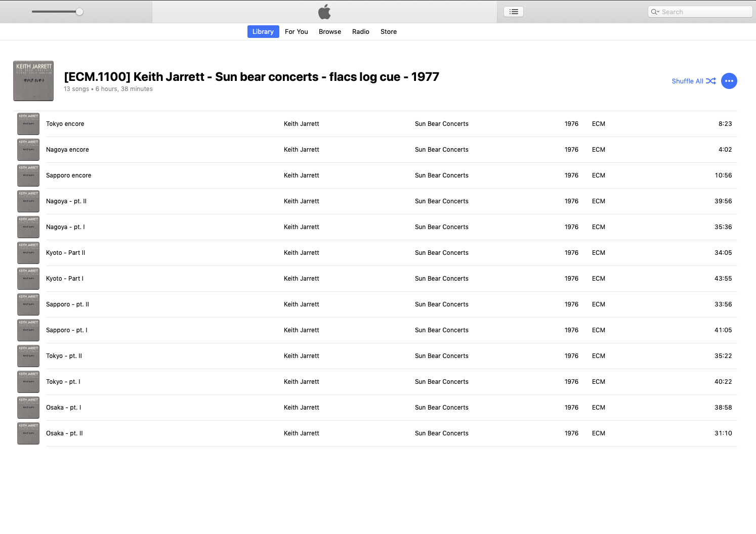Select the Nagoya encore song title

pos(67,150)
